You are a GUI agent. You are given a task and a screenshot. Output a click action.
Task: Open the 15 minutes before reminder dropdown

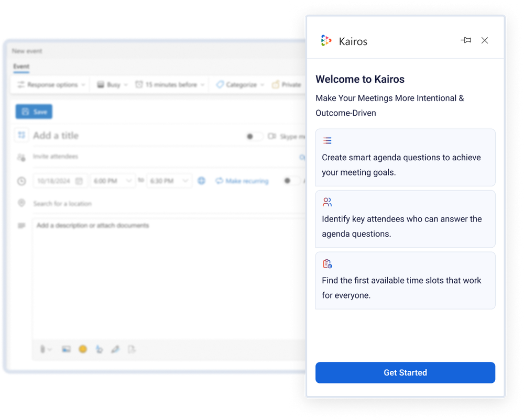170,85
